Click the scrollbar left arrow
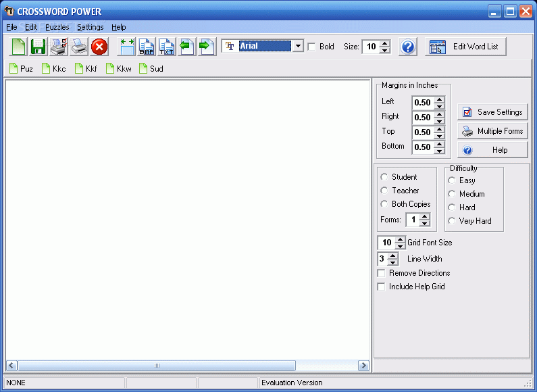537x392 pixels. click(x=11, y=366)
